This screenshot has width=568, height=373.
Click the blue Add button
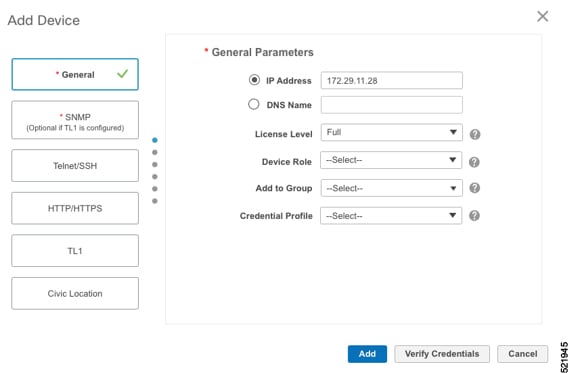[367, 354]
